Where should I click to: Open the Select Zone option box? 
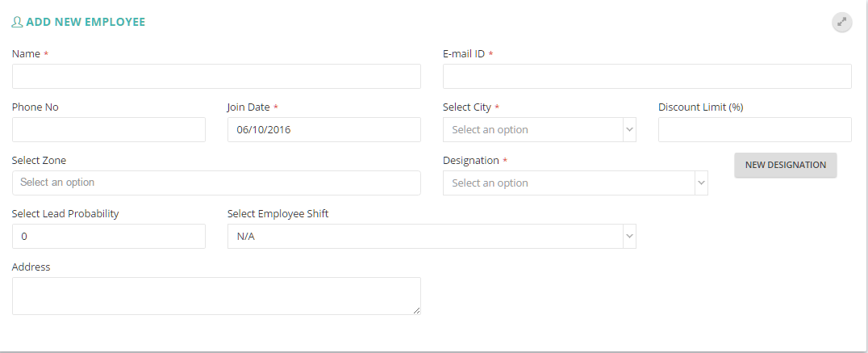tap(216, 183)
